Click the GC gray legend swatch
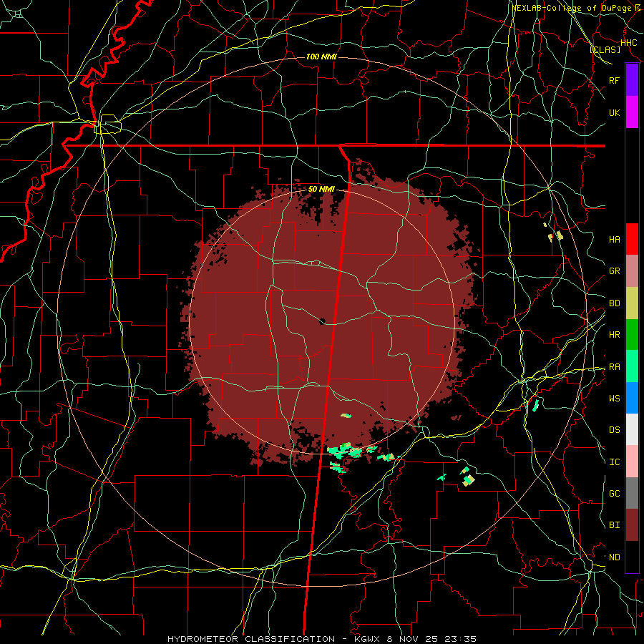Viewport: 644px width, 644px height. click(632, 493)
